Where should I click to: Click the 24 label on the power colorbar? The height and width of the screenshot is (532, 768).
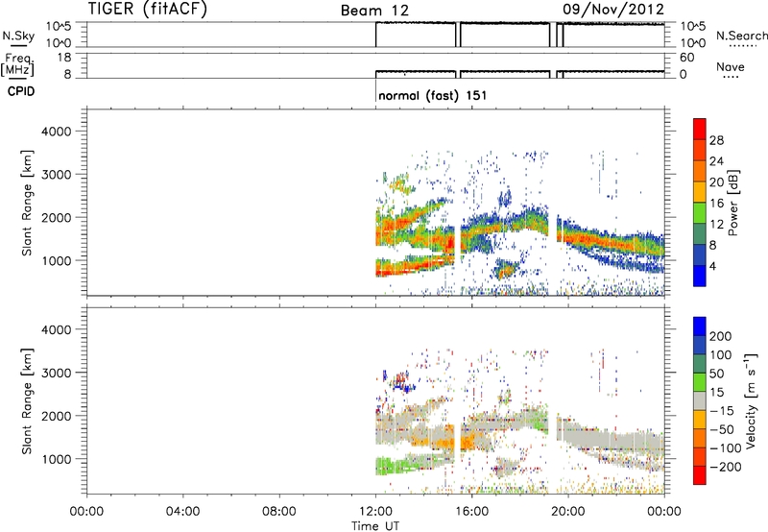[x=716, y=161]
